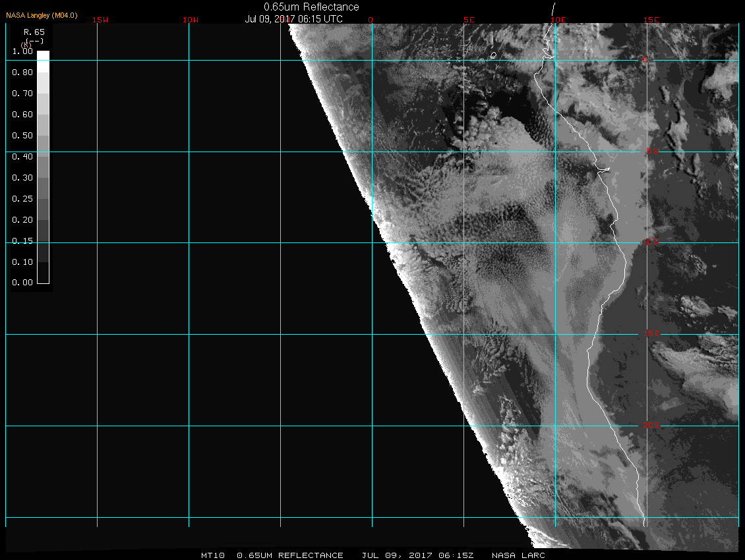
Task: Click the '1.00' color bar value
Action: click(22, 51)
